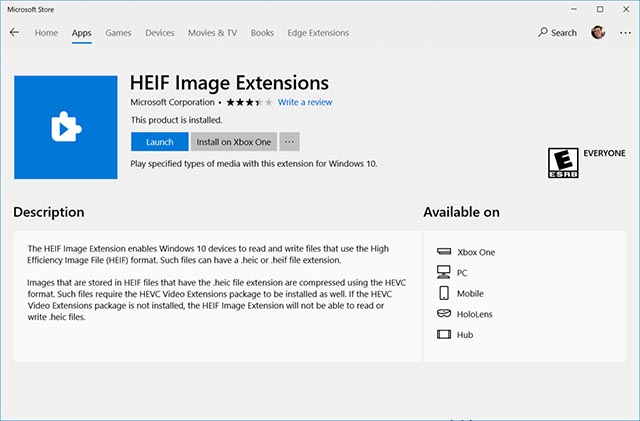Click the HEIF Image Extensions title
Screen dimensions: 640x421
229,83
